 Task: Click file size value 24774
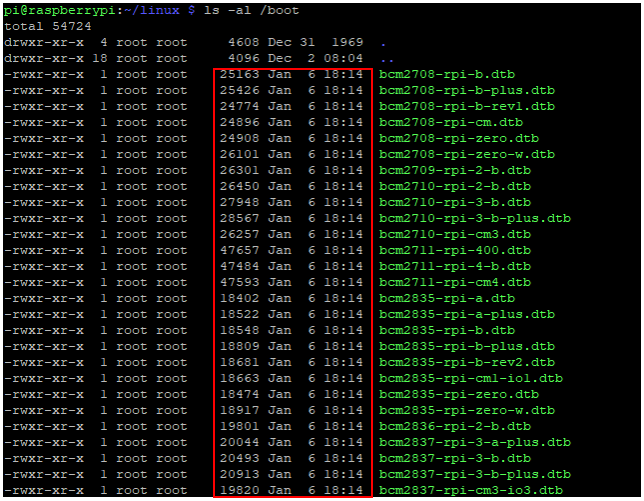coord(239,106)
